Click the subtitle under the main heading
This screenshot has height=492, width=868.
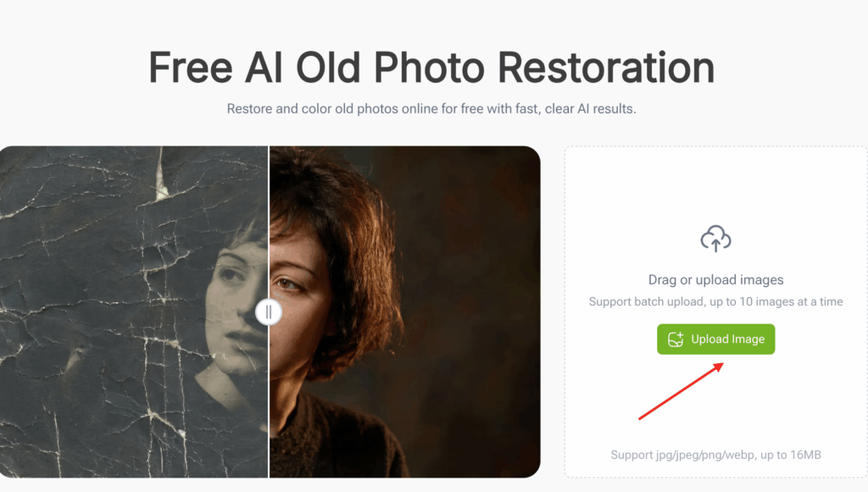pos(431,108)
